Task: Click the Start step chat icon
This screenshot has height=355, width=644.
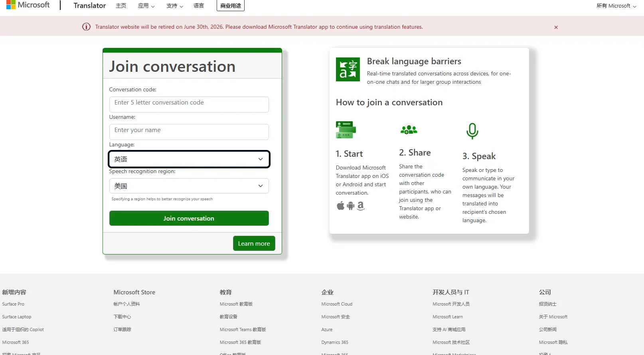Action: coord(346,130)
